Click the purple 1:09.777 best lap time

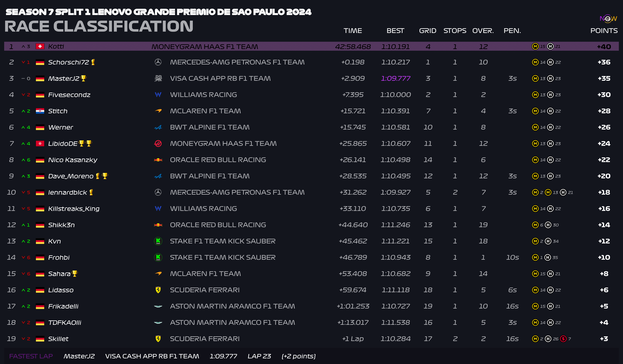[395, 78]
